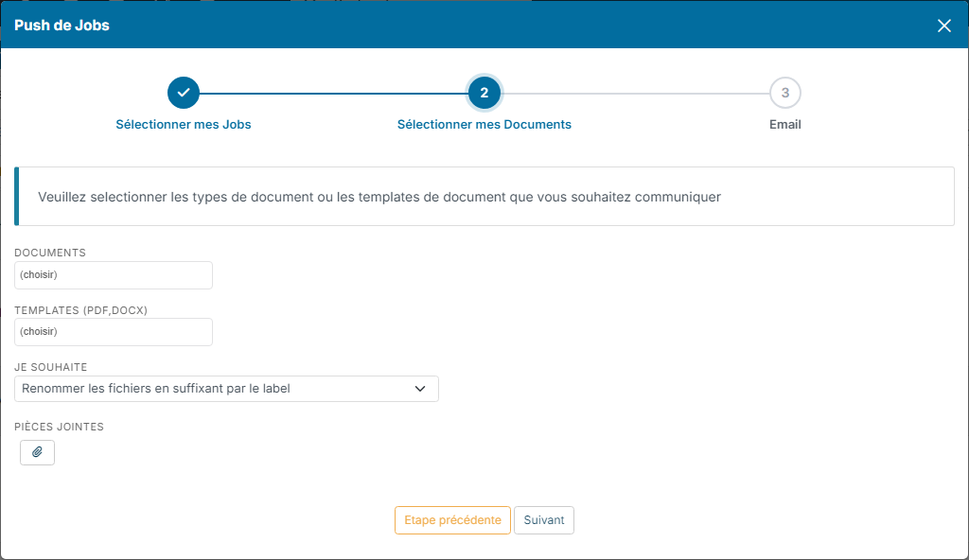Click the JE SOUHAITE label
The width and height of the screenshot is (969, 560).
click(51, 367)
